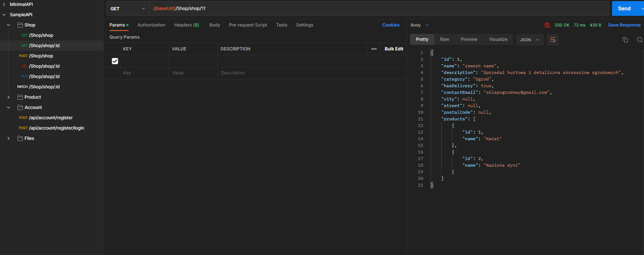
Task: Click "rework name" value in response
Action: (x=479, y=66)
